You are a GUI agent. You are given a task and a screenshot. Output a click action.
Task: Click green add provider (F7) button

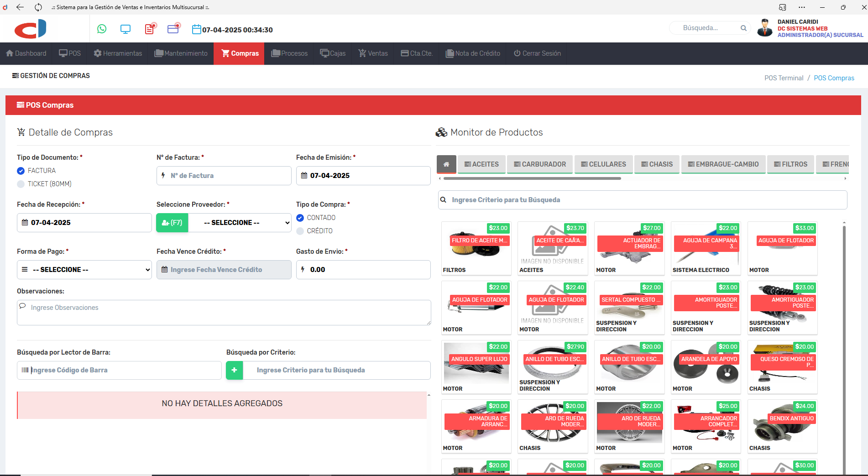(172, 223)
